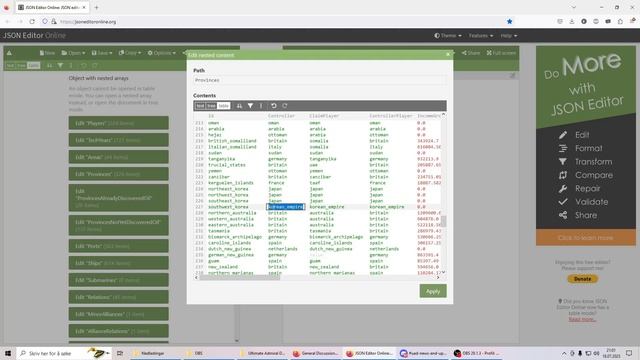The image size is (640, 360).
Task: Click the Donate button
Action: 582,279
